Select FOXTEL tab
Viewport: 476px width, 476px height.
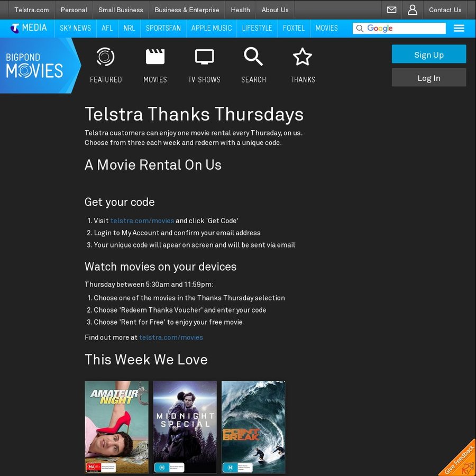pyautogui.click(x=294, y=28)
